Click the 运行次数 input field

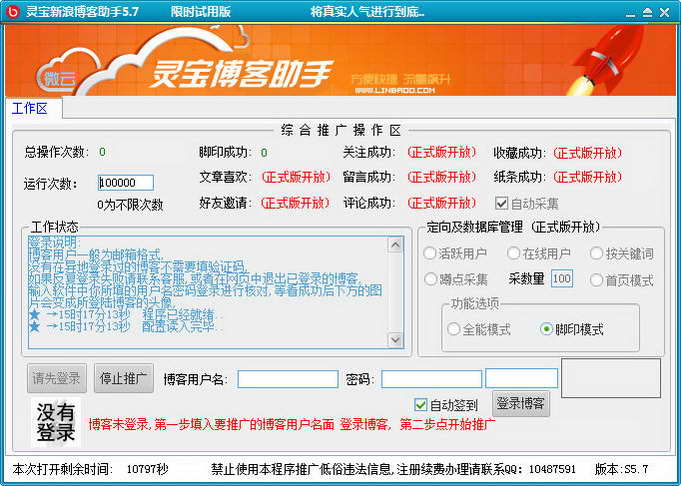pos(126,183)
